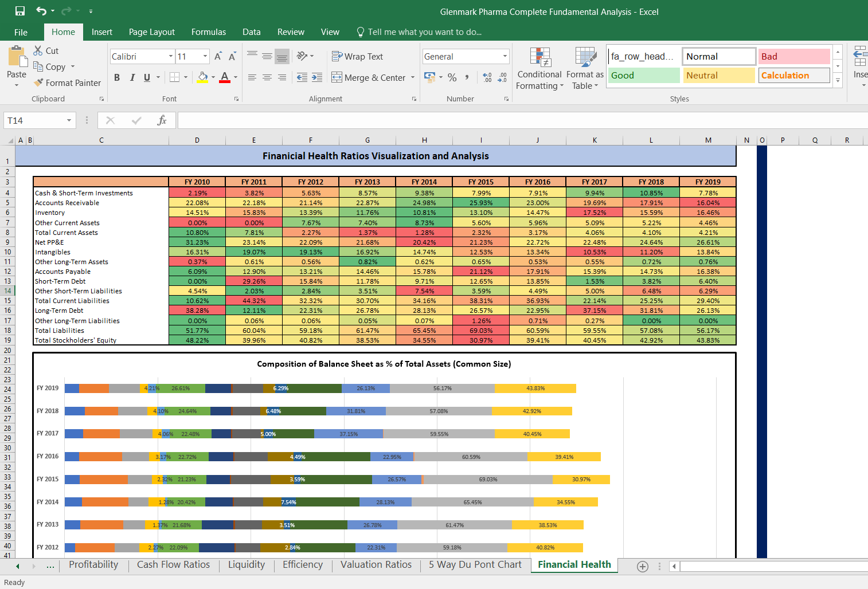Select column D header
Screen dimensions: 868x589
tap(197, 140)
